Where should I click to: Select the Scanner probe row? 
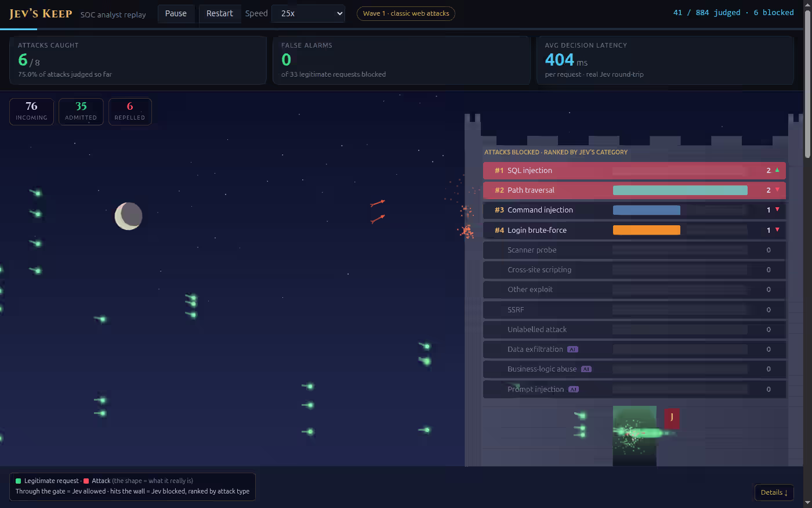635,250
